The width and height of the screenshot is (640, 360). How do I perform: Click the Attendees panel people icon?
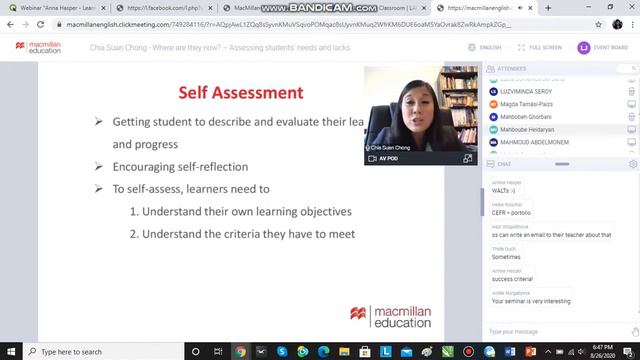click(x=490, y=69)
